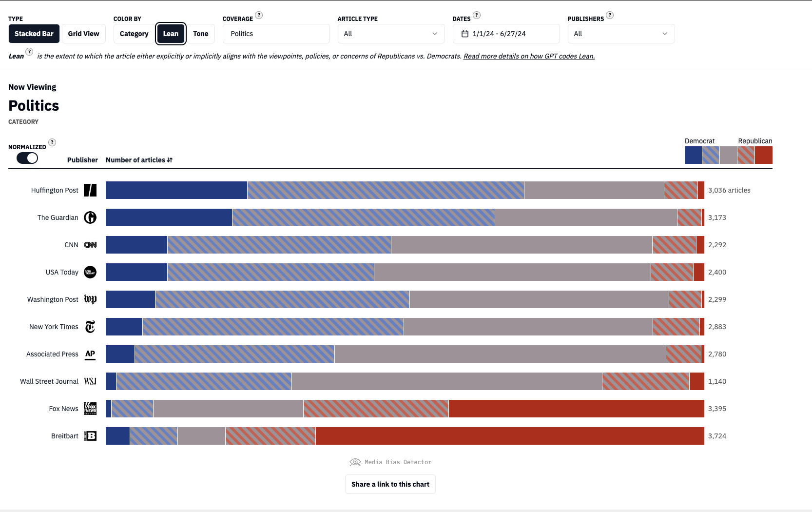Click the Washington Post logo icon
The width and height of the screenshot is (812, 512).
[x=90, y=299]
